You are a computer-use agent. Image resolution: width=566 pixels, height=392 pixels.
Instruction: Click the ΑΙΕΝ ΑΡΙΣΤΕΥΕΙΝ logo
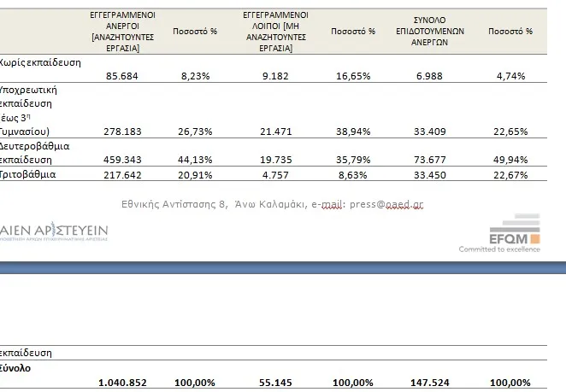coord(54,231)
